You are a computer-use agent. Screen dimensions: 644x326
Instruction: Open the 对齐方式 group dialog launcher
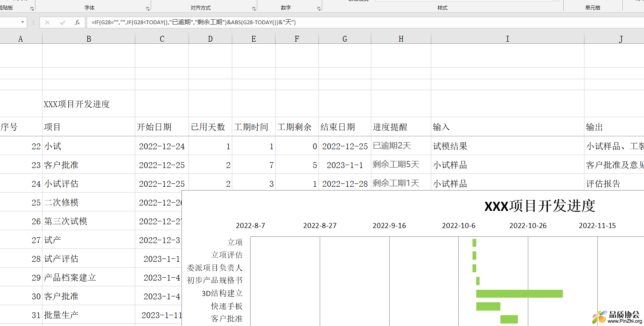pos(254,8)
